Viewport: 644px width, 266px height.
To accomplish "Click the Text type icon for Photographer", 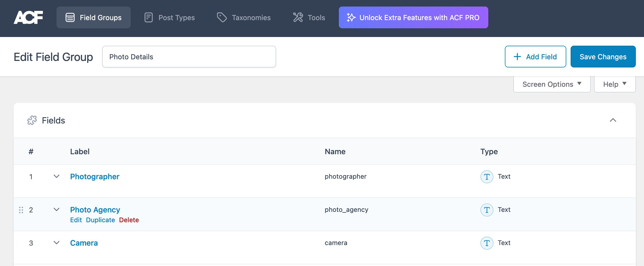I will pyautogui.click(x=487, y=177).
